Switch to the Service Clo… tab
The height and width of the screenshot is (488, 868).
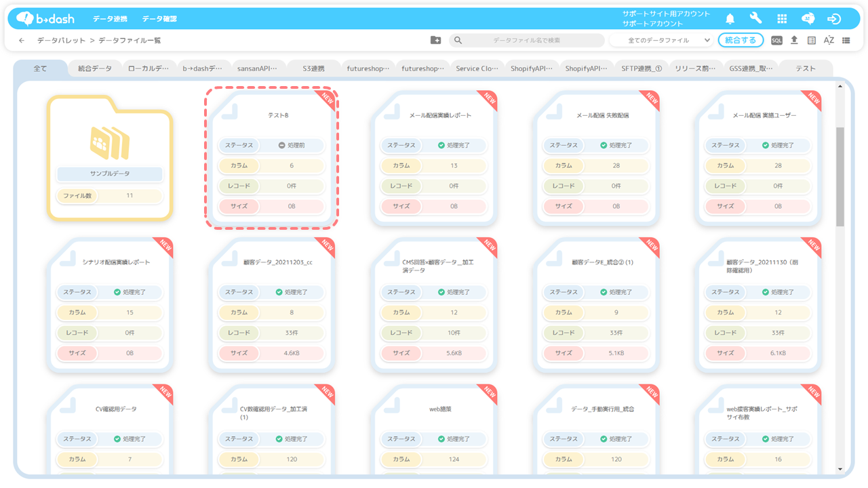point(477,68)
